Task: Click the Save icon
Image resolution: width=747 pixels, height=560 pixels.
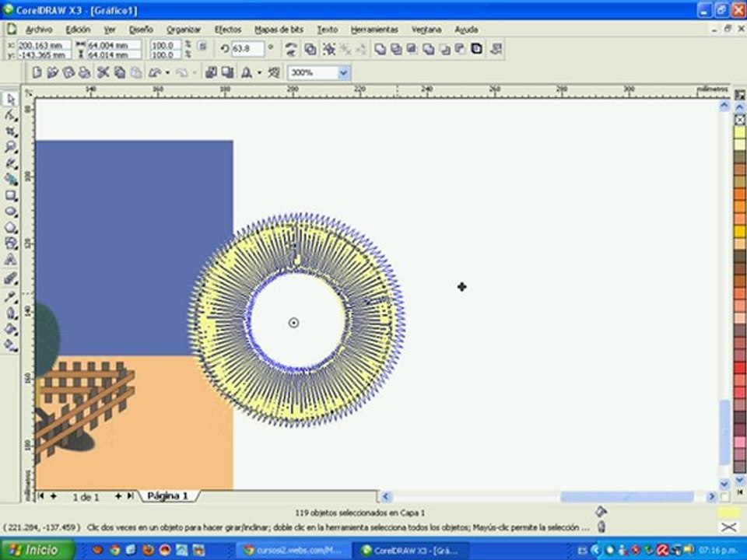Action: (x=69, y=72)
